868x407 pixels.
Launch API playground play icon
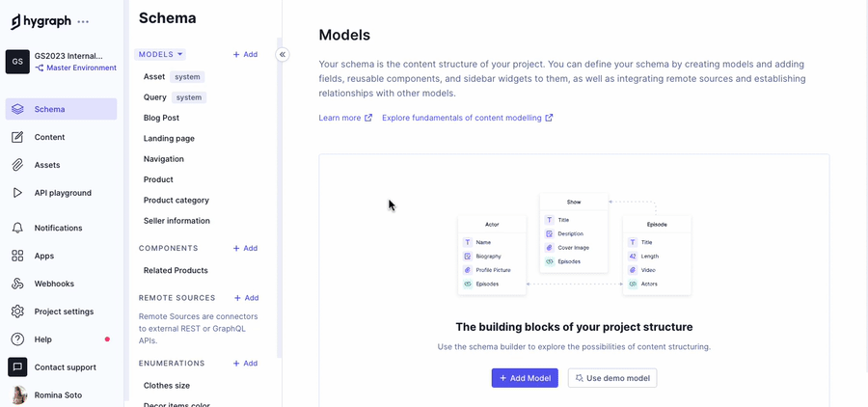(x=17, y=193)
